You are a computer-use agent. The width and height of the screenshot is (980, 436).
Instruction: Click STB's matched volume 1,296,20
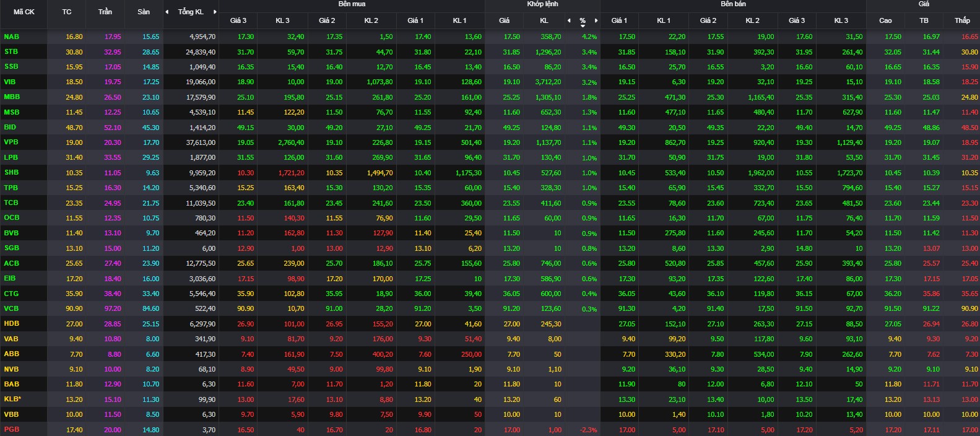pos(549,52)
